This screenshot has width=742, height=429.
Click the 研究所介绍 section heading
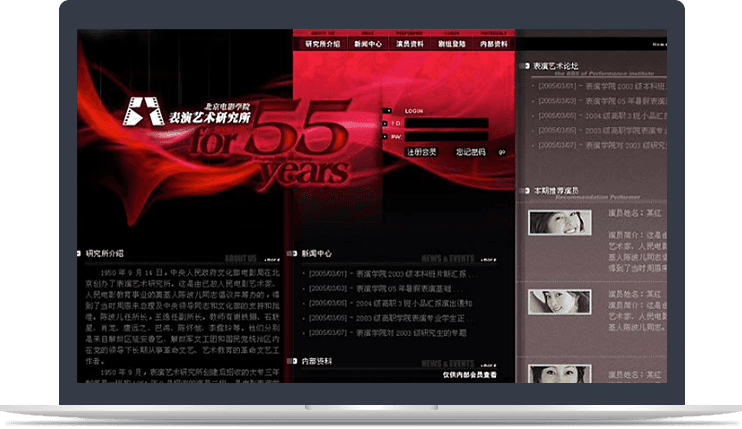pyautogui.click(x=105, y=254)
